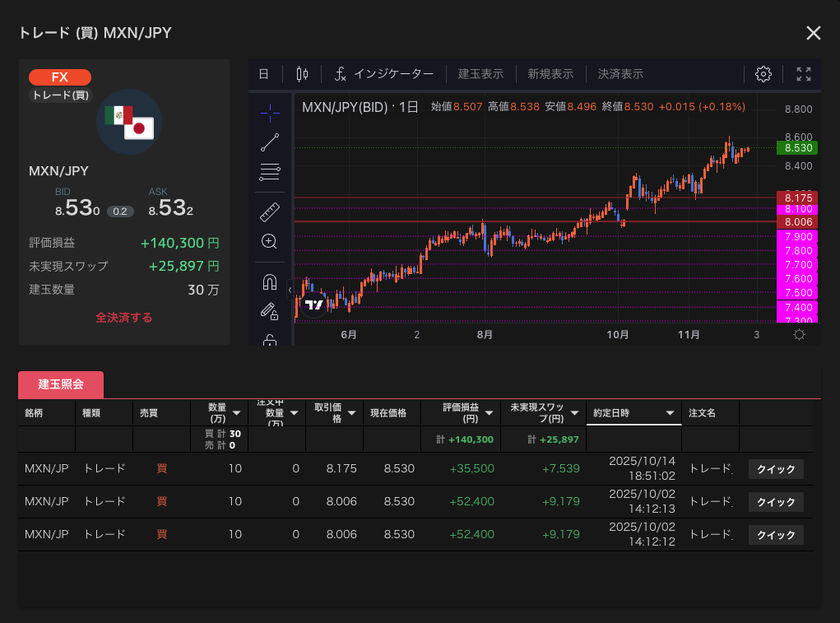Open 評価損益 column sort dropdown
Image resolution: width=840 pixels, height=623 pixels.
(x=490, y=413)
